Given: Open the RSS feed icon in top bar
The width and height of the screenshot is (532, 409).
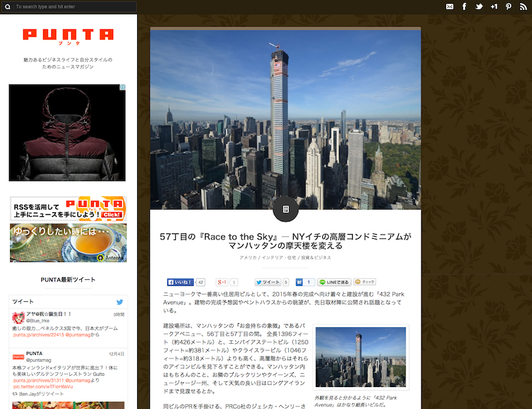Looking at the screenshot, I should (x=523, y=7).
